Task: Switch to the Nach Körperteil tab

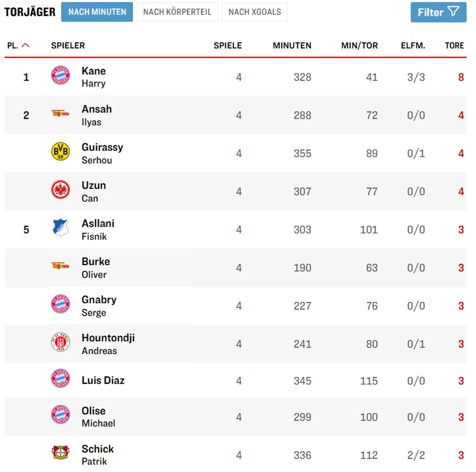Action: 177,12
